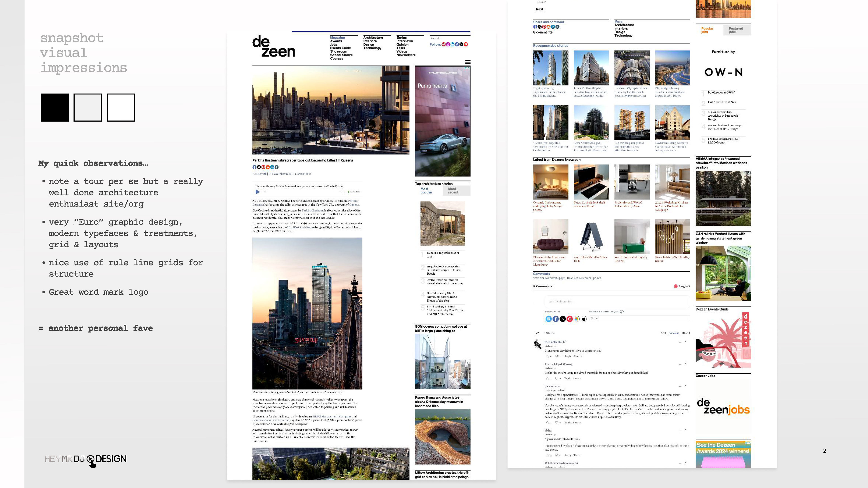
Task: Sort comments by Newest
Action: click(674, 333)
